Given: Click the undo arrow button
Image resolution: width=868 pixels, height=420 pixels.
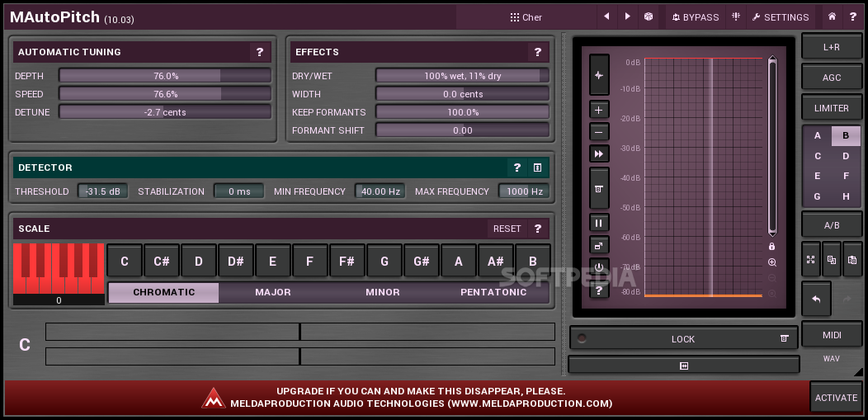Looking at the screenshot, I should pos(816,300).
